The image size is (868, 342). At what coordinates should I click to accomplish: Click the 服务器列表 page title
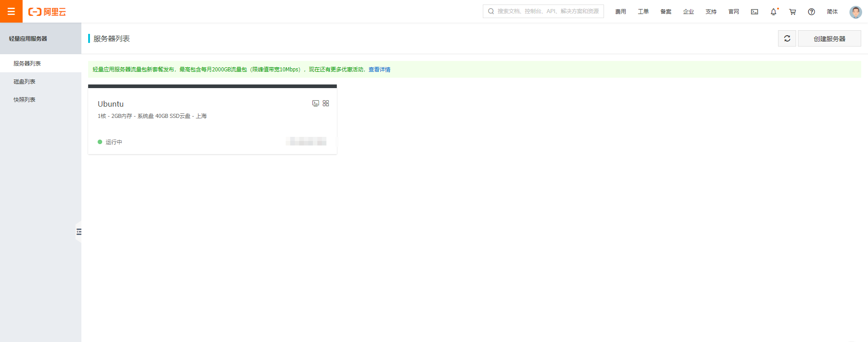pos(112,38)
